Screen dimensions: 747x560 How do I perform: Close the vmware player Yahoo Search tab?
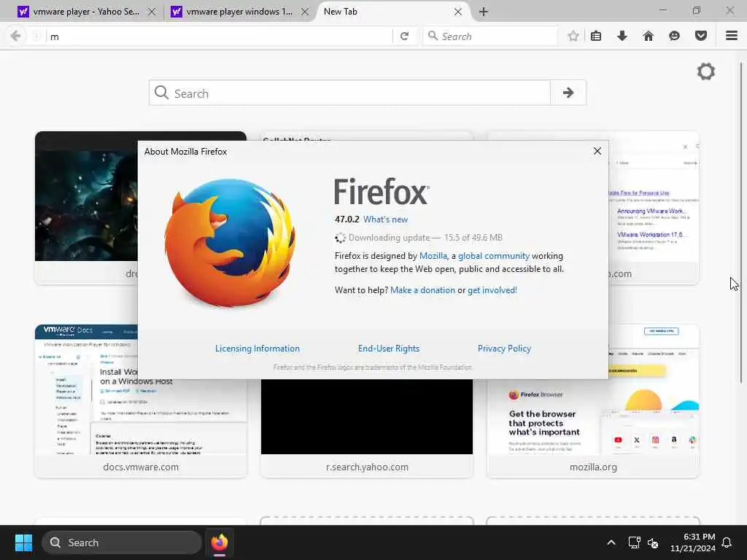click(x=152, y=12)
